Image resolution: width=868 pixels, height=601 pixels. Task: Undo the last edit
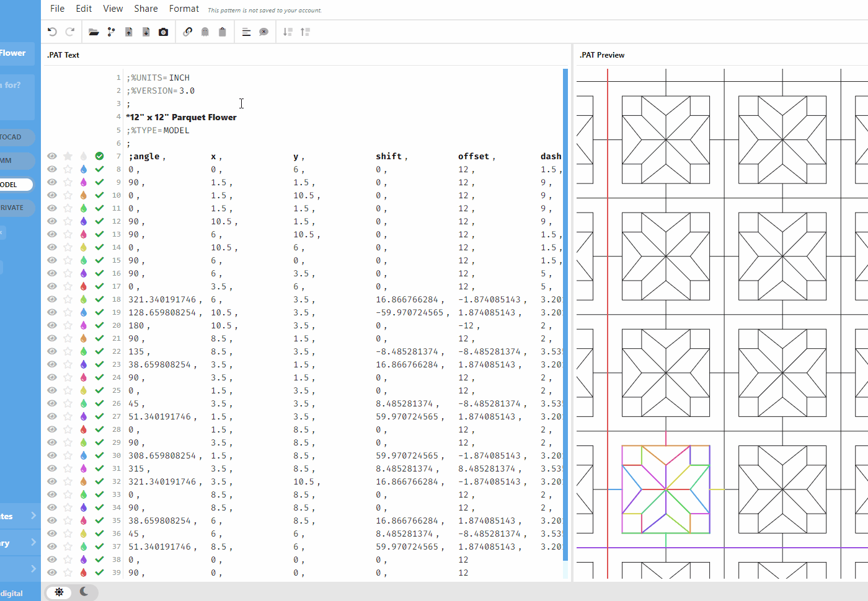click(x=53, y=31)
